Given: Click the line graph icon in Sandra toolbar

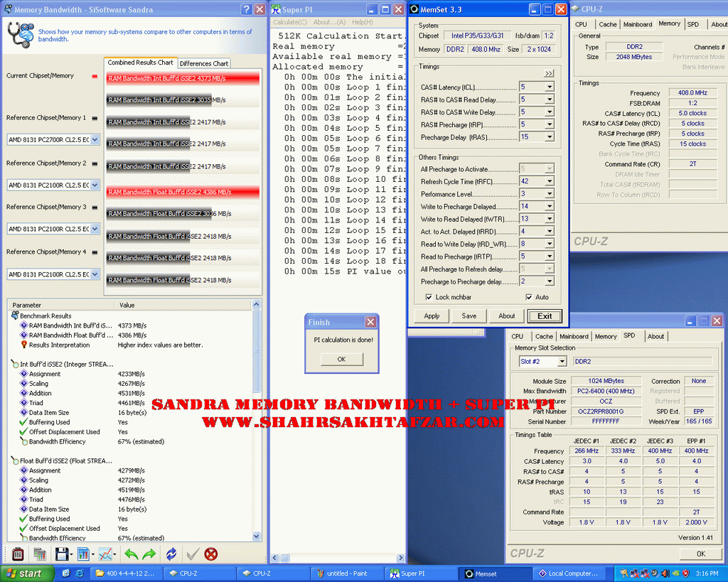Looking at the screenshot, I should point(105,554).
